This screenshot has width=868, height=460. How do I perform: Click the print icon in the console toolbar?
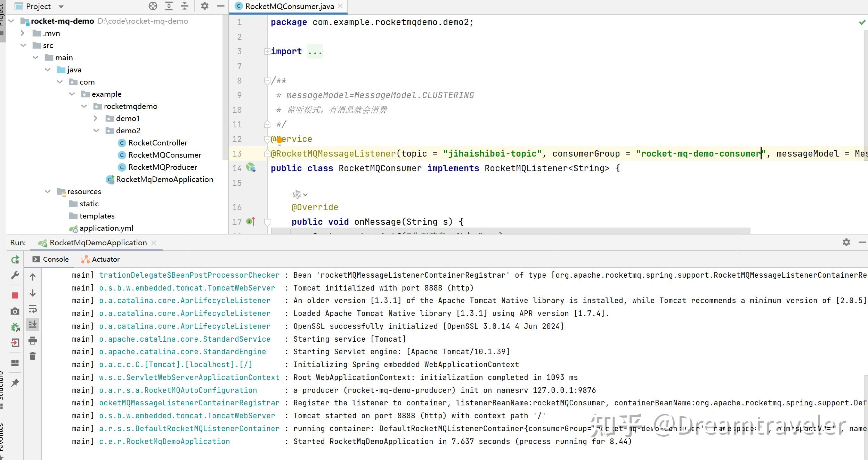pos(33,341)
